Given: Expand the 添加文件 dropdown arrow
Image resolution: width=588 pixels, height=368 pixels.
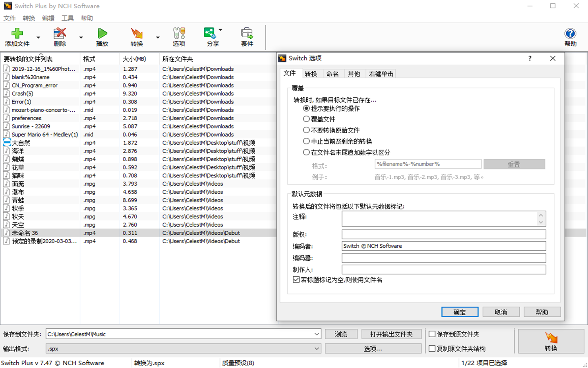Looking at the screenshot, I should tap(38, 37).
